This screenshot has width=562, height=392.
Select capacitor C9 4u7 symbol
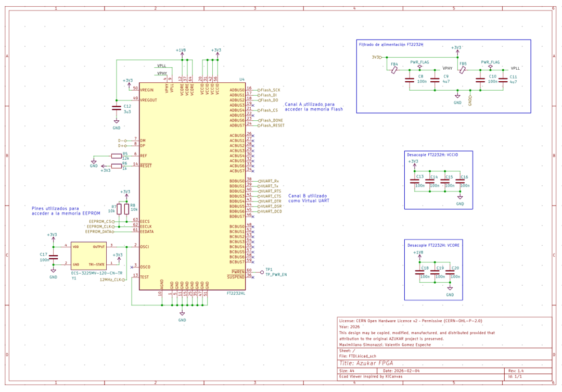(435, 80)
